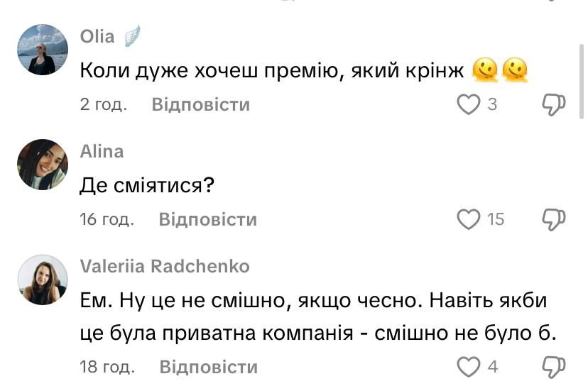The image size is (588, 381).
Task: Reply to Olia via Відповісти
Action: [201, 105]
